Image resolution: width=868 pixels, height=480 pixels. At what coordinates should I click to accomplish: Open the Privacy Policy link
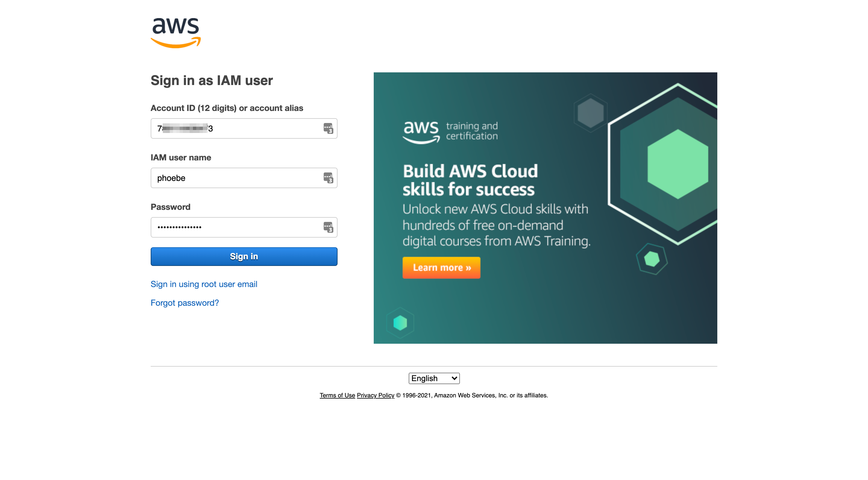(x=375, y=395)
